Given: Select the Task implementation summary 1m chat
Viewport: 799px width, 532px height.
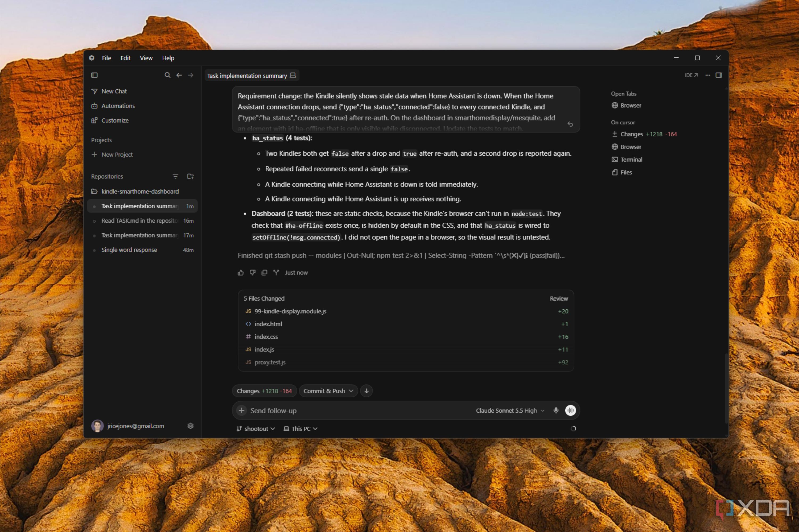Looking at the screenshot, I should coord(143,206).
